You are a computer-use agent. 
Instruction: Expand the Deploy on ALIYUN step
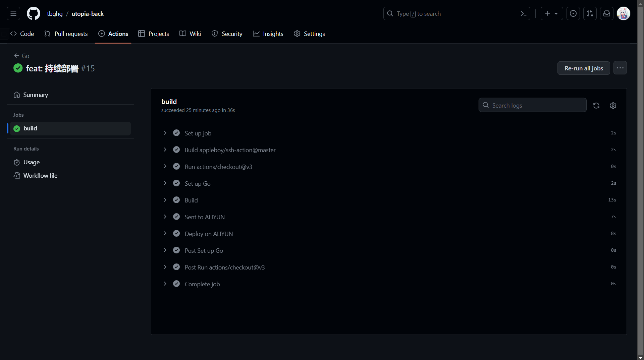209,234
